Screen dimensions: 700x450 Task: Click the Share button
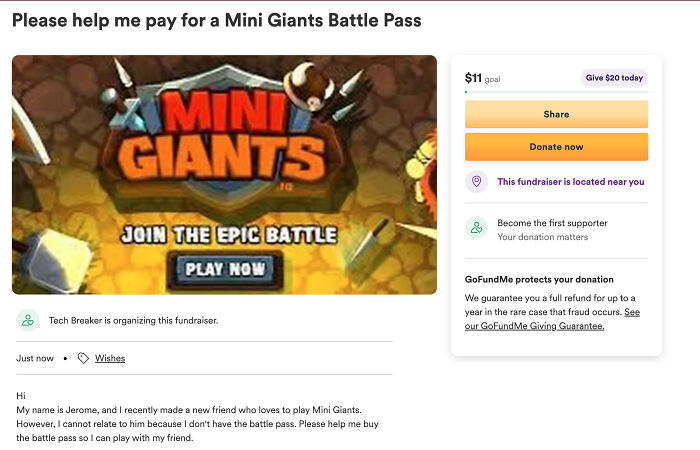coord(556,114)
